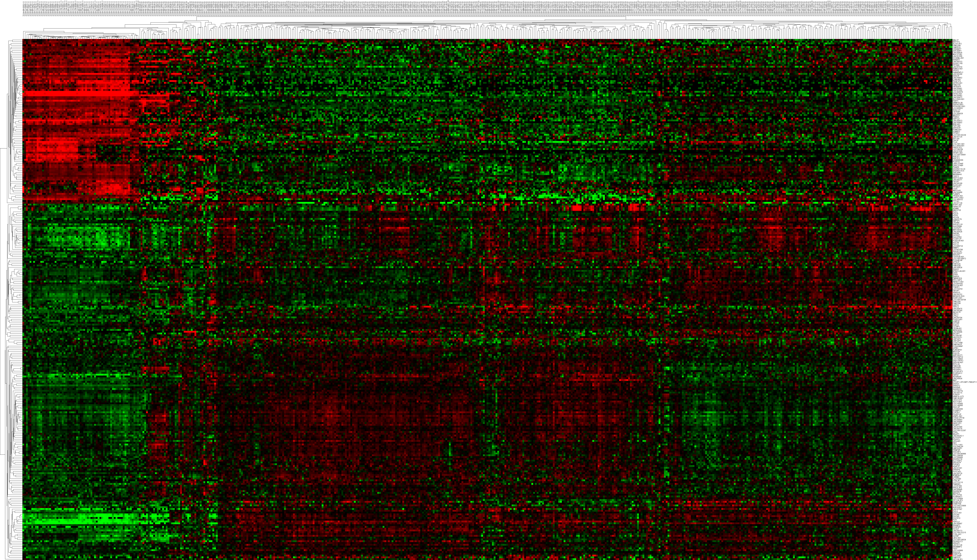The image size is (977, 560).
Task: Click the PSORS1C3 row label
Action: 958,541
